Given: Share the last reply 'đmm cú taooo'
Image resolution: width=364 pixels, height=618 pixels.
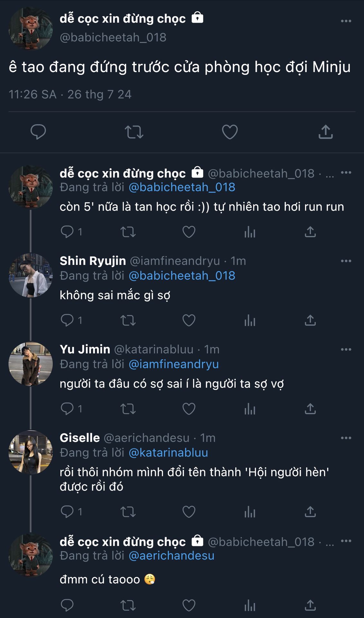Looking at the screenshot, I should pyautogui.click(x=310, y=605).
